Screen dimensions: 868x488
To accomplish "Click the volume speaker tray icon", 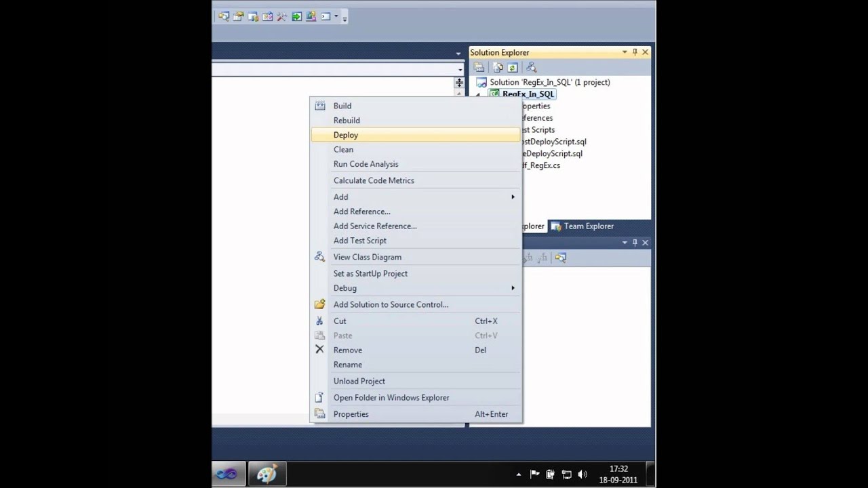I will point(583,474).
